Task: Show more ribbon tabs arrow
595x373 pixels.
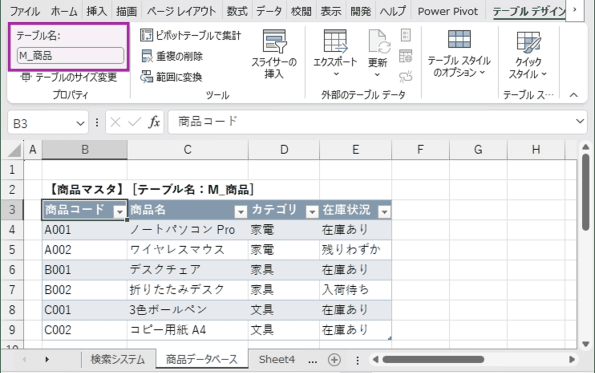Action: coord(575,10)
